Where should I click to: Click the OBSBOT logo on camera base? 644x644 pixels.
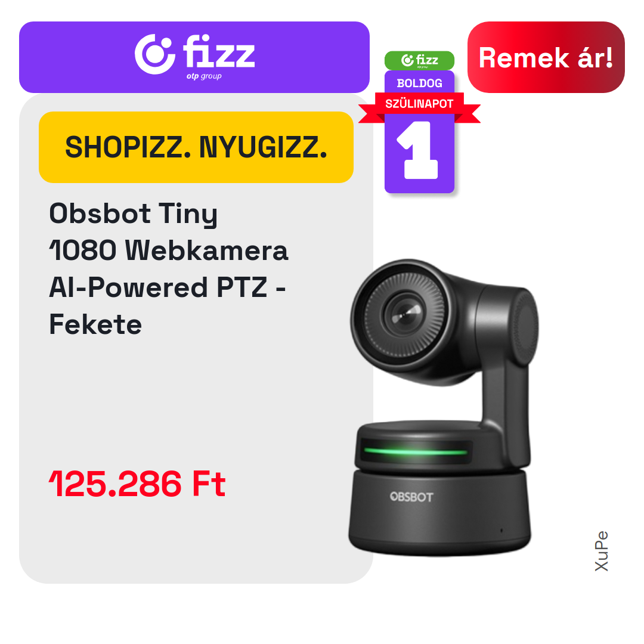[411, 497]
